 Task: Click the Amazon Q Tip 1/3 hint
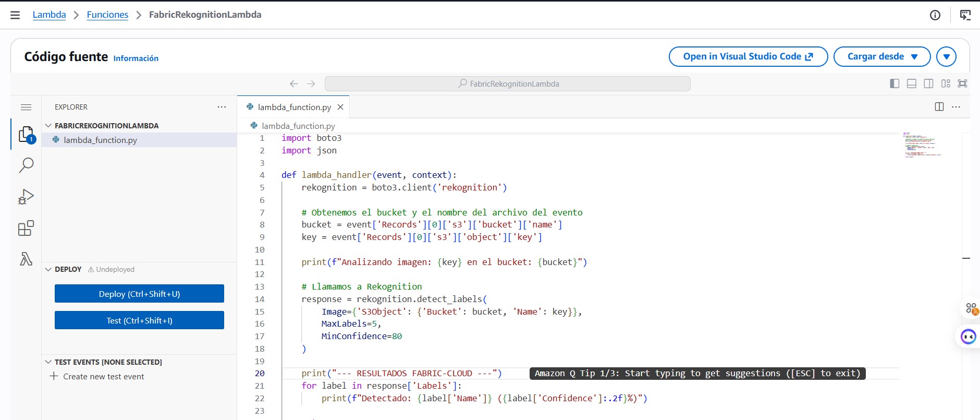coord(697,374)
